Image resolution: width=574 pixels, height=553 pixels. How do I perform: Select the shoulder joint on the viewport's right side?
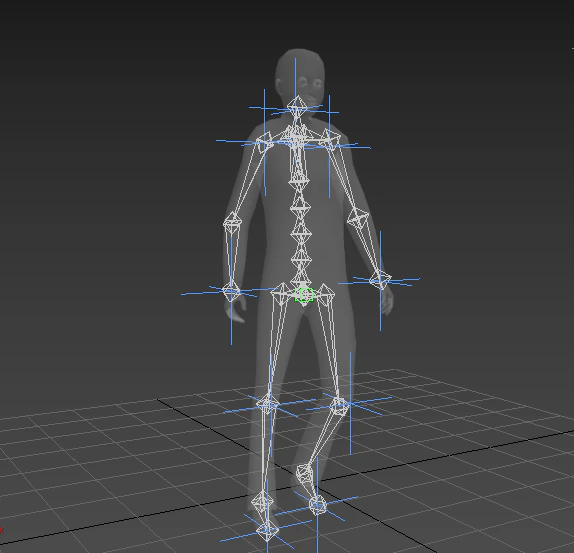pos(331,140)
